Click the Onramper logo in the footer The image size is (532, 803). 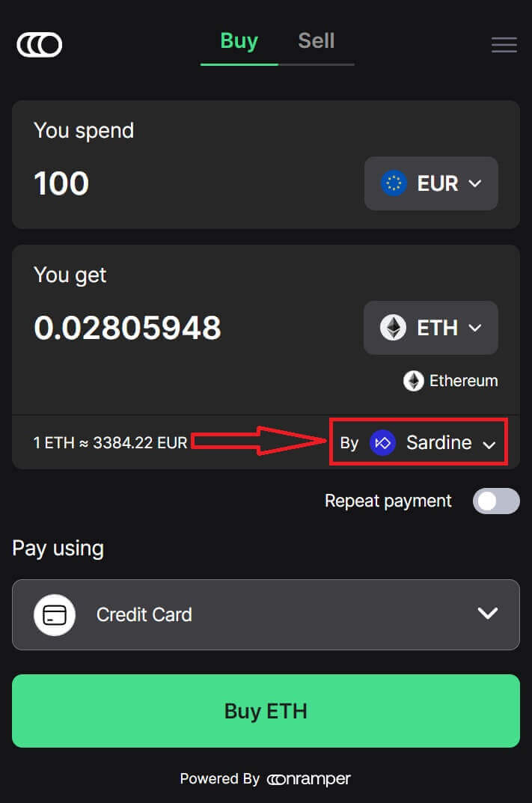308,779
